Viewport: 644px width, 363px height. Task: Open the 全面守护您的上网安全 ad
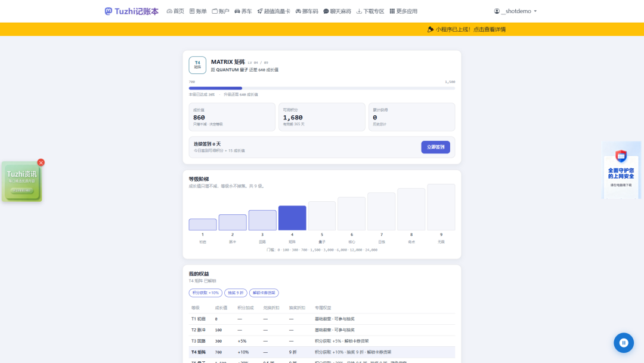(x=621, y=170)
